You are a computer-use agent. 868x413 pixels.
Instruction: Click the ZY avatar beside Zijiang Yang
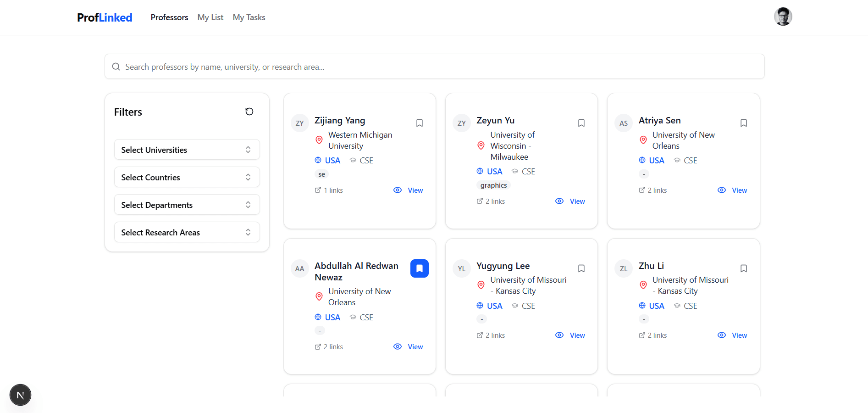click(300, 123)
